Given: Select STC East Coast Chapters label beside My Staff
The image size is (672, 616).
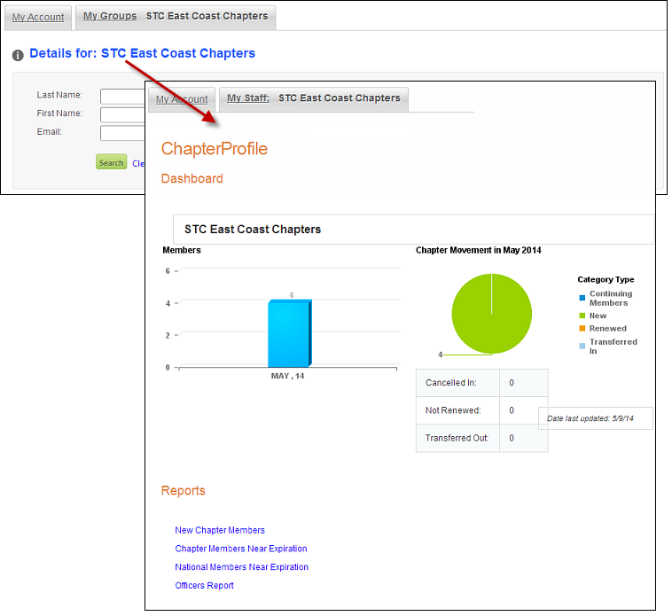Looking at the screenshot, I should (x=340, y=98).
